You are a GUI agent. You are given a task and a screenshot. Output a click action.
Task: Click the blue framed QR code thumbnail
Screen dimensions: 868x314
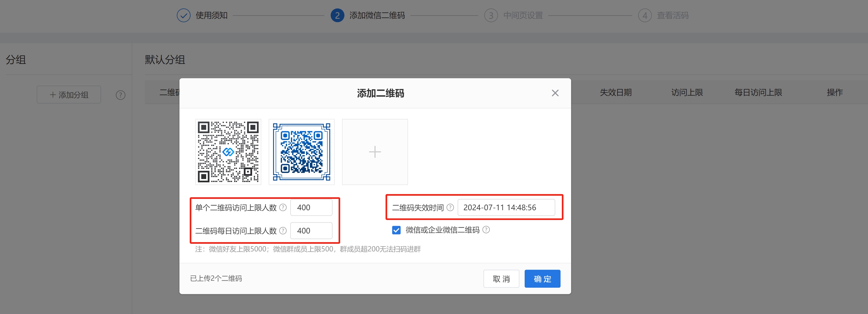tap(302, 152)
